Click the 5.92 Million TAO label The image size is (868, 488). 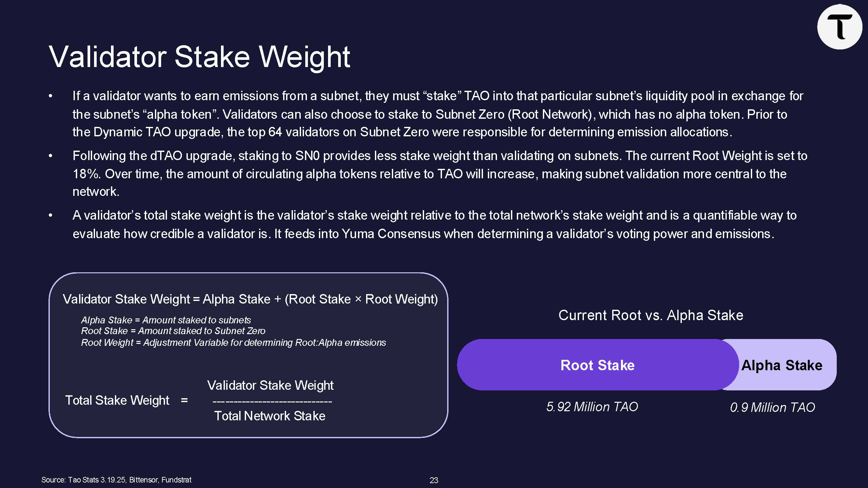click(x=592, y=406)
